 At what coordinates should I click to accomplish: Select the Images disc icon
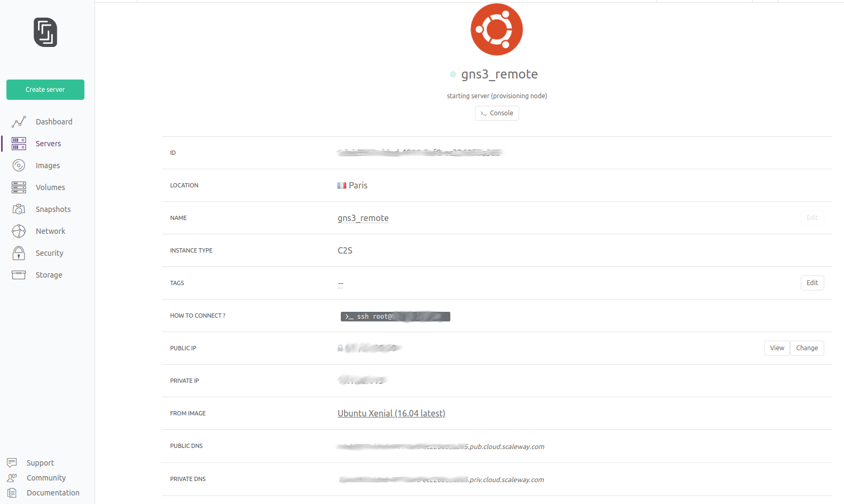19,166
